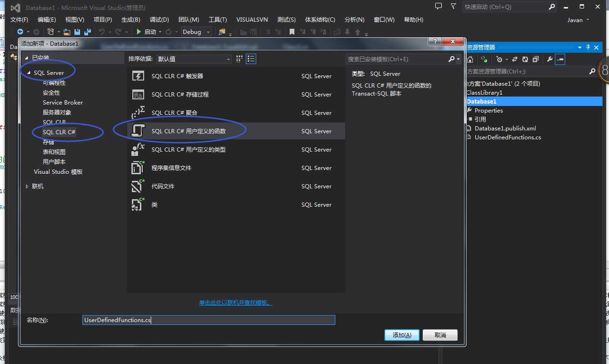Click Solution Explorer Properties wrench icon

(549, 59)
